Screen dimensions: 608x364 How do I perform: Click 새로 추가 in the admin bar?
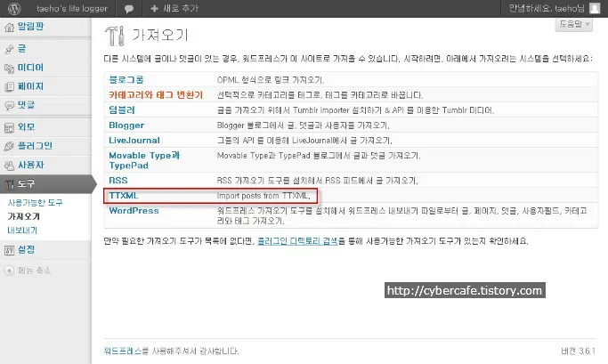tap(181, 8)
